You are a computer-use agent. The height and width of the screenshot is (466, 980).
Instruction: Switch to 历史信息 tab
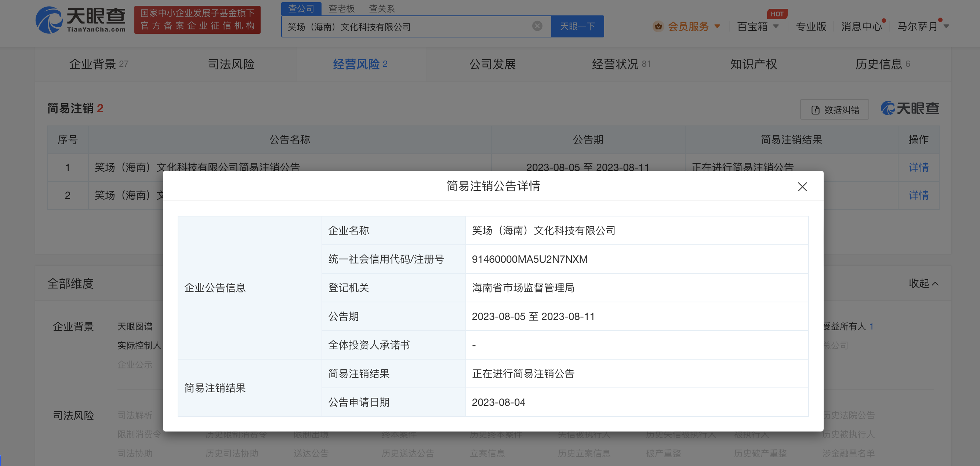pos(882,64)
